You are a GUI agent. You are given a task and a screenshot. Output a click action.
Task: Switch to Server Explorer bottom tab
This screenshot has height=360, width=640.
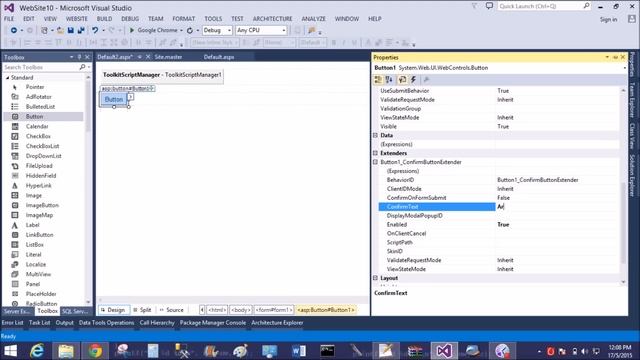[17, 311]
